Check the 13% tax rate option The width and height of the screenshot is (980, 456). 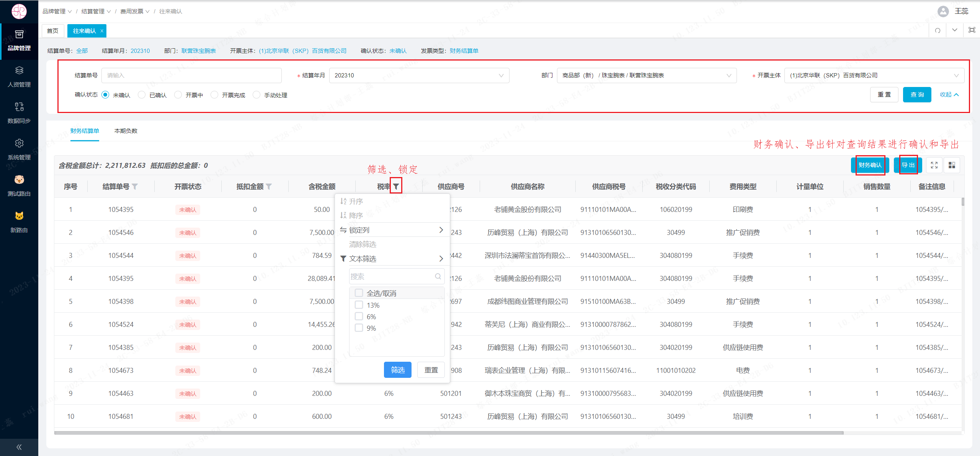(359, 305)
